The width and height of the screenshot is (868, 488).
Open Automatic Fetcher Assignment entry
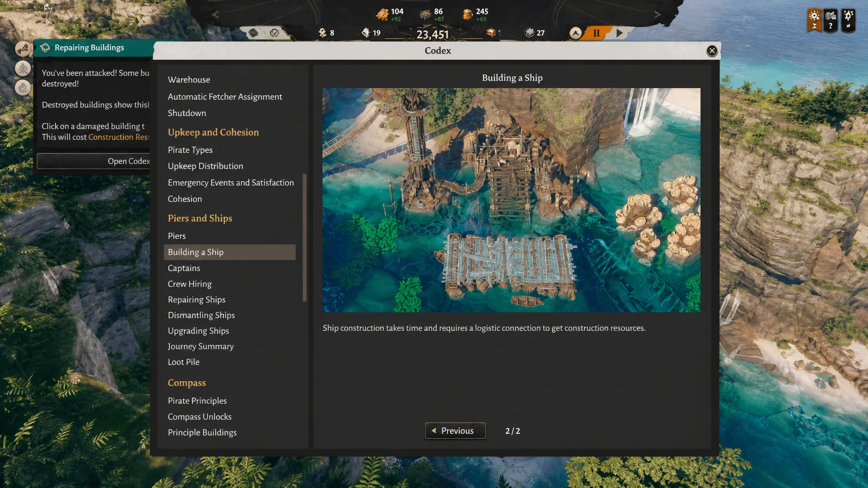(225, 97)
